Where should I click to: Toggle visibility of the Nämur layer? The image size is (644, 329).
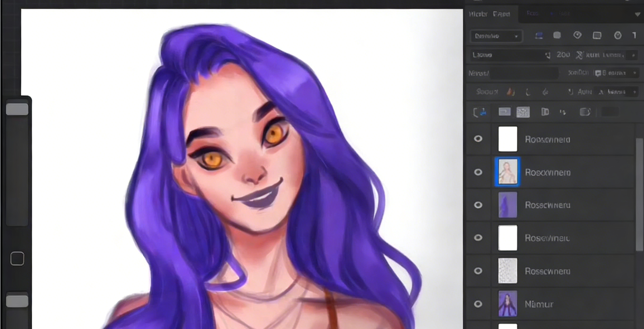point(478,304)
